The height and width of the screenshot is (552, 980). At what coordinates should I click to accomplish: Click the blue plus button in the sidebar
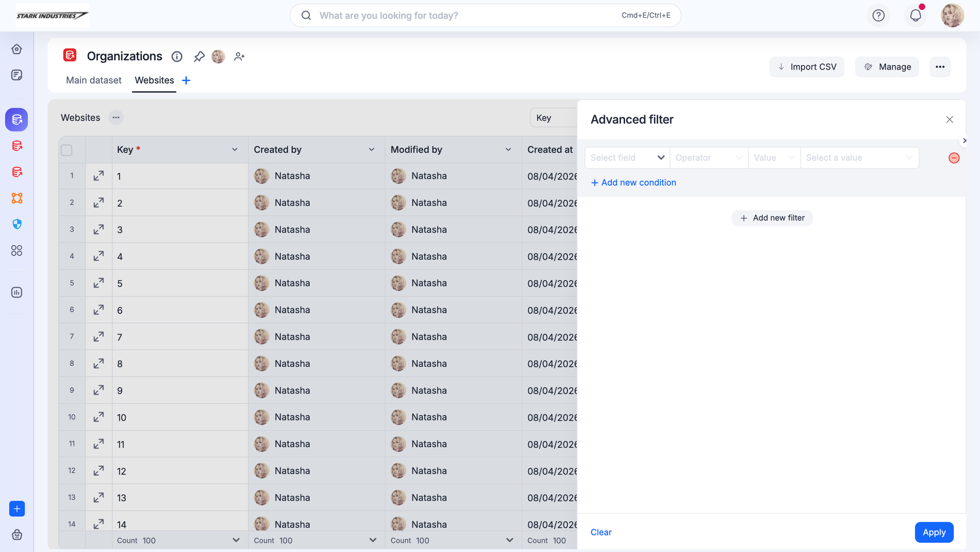pos(17,509)
